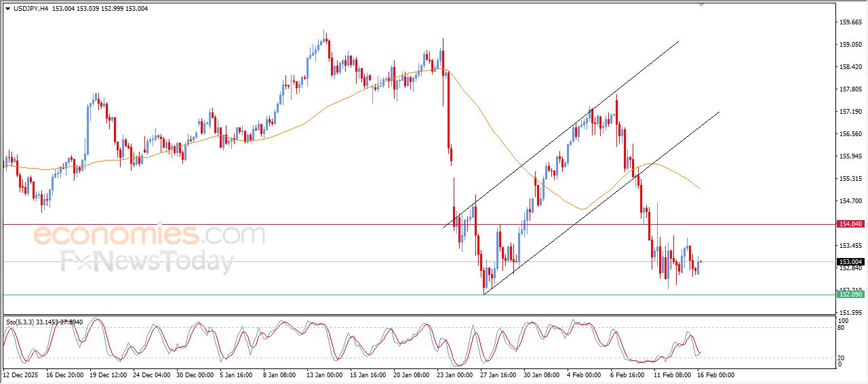868x384 pixels.
Task: Click the 6 Feb 16:00 time label
Action: tap(628, 375)
